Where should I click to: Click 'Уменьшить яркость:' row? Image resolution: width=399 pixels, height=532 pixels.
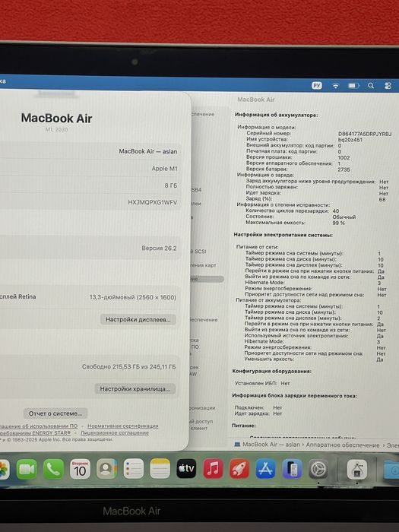313,359
